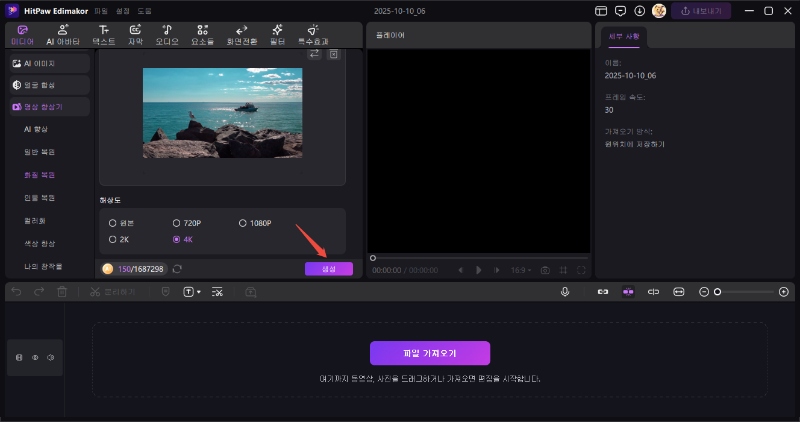Select the 1080P resolution option
Viewport: 800px width, 422px height.
tap(242, 223)
